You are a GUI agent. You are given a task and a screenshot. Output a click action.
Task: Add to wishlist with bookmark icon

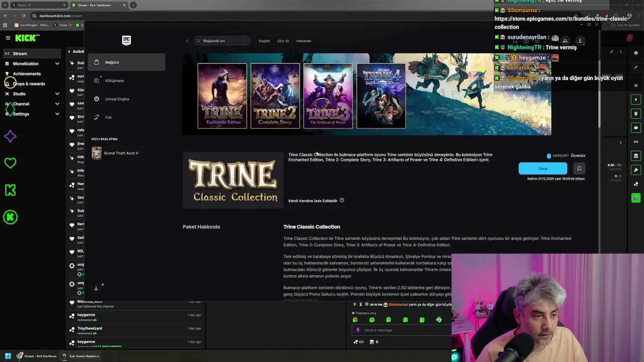pyautogui.click(x=579, y=168)
